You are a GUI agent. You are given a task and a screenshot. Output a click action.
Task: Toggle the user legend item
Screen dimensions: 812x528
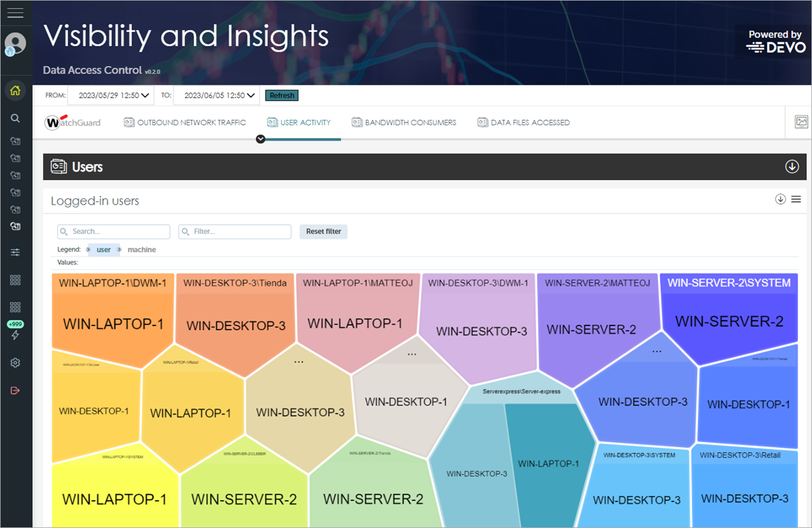[x=103, y=250]
